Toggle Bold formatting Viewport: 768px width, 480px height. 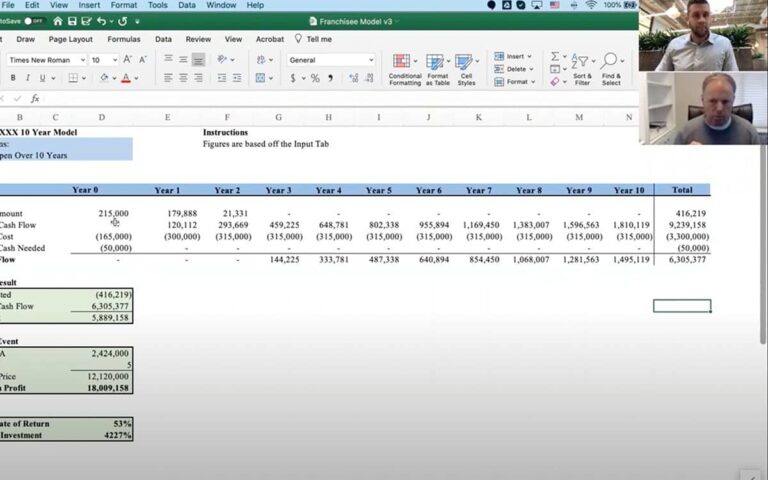pos(13,78)
